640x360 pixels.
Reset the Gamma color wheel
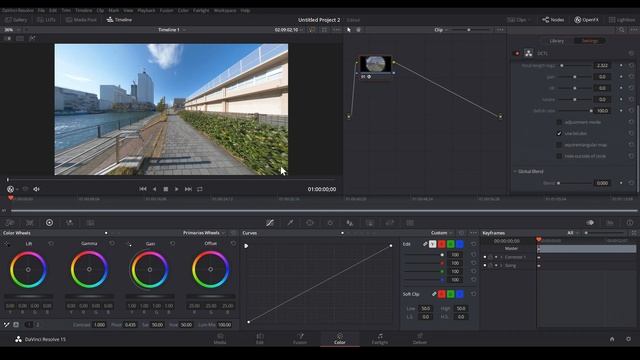(112, 243)
